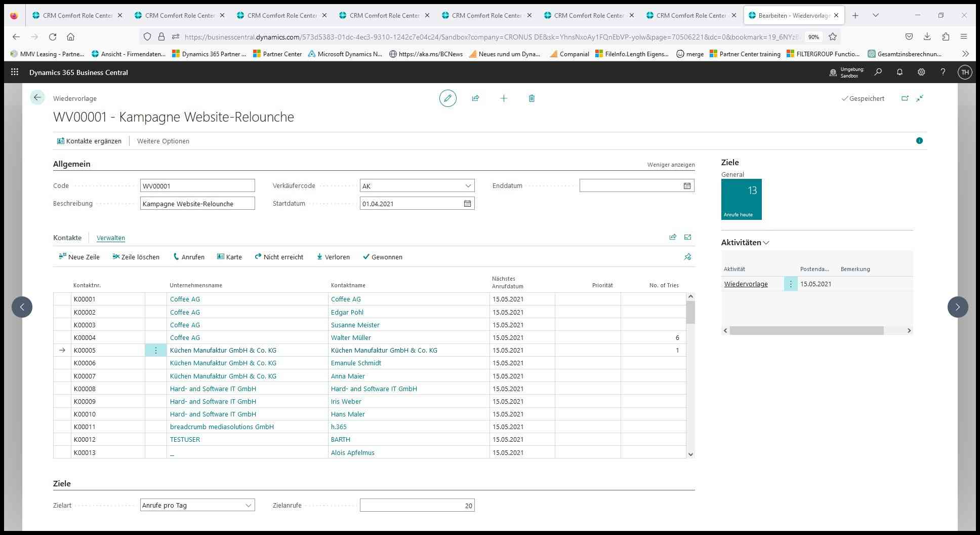Open the Iris Weber contact link
This screenshot has width=980, height=535.
(x=346, y=401)
